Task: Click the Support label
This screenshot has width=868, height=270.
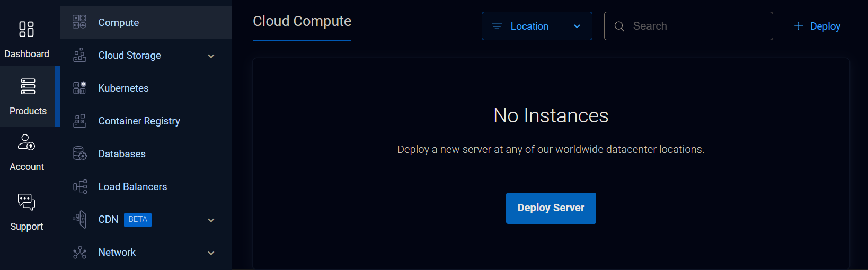Action: click(x=26, y=227)
